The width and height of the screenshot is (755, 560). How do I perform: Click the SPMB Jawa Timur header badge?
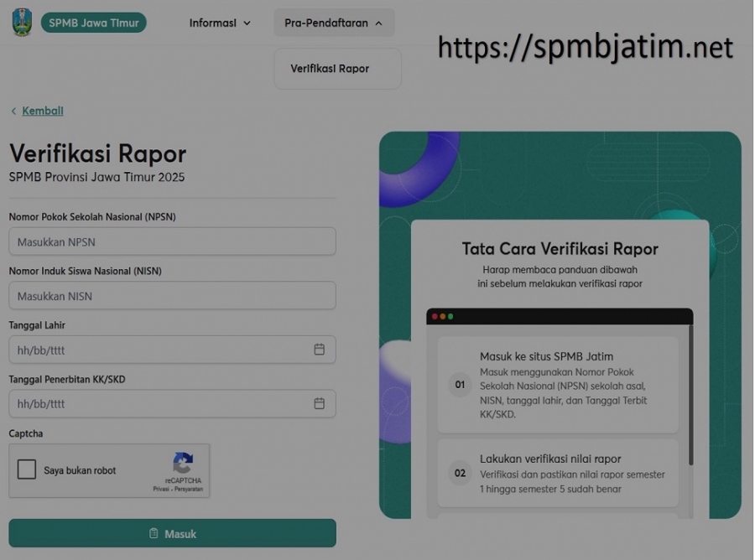[93, 22]
